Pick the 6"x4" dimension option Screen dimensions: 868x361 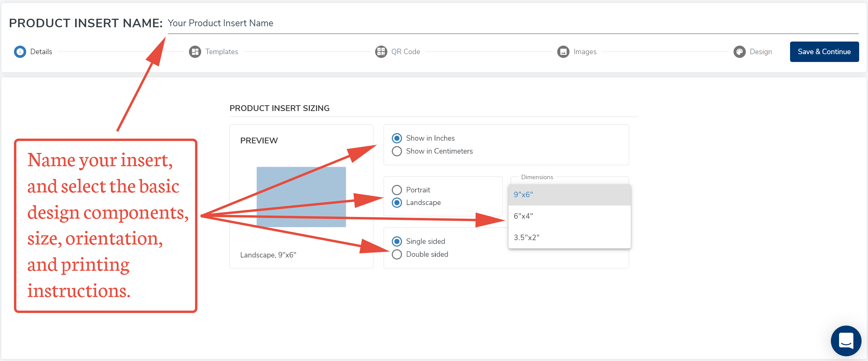(569, 216)
